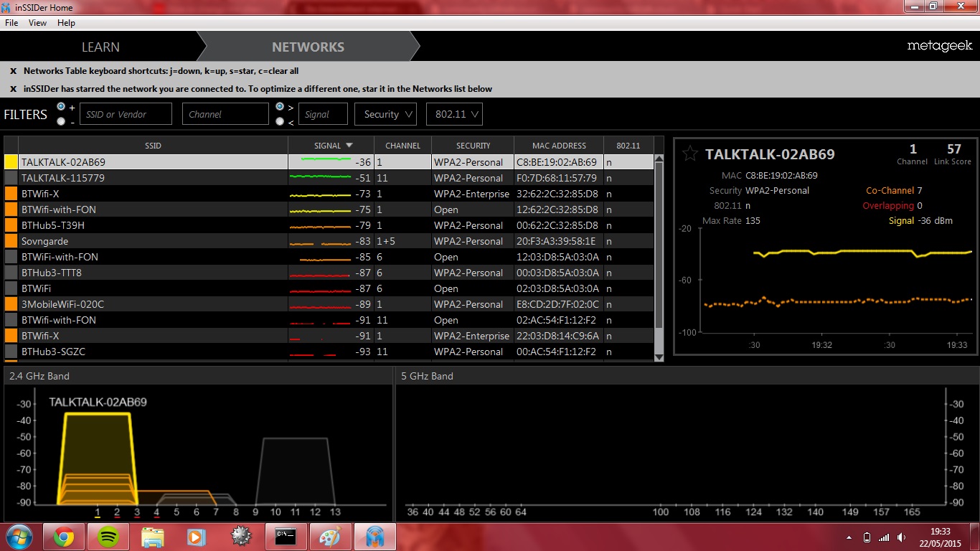
Task: Select the include (+) filter radio button
Action: coord(61,107)
